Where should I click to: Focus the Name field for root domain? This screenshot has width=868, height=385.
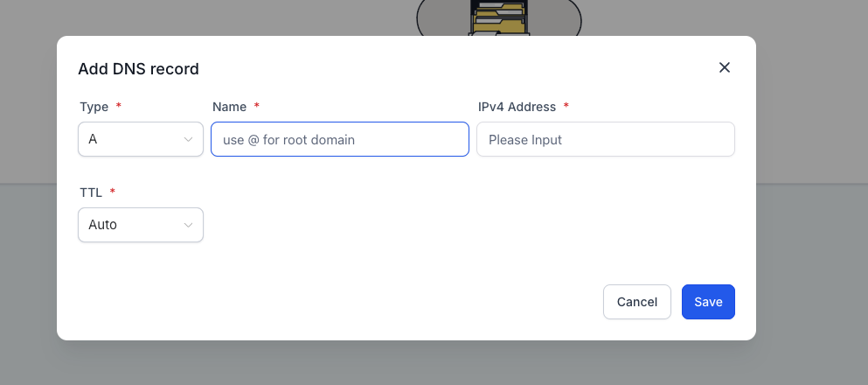point(340,139)
